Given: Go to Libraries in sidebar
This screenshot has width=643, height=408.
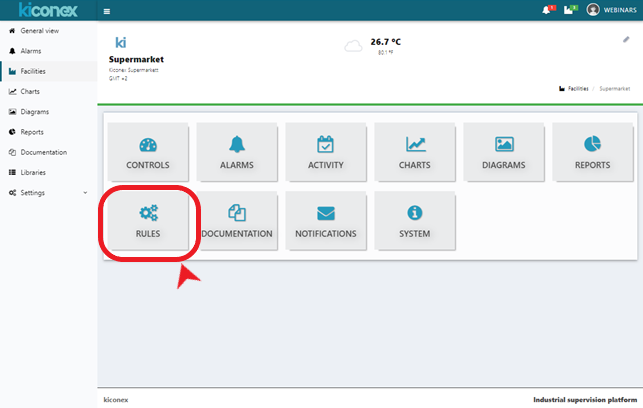Looking at the screenshot, I should point(34,172).
